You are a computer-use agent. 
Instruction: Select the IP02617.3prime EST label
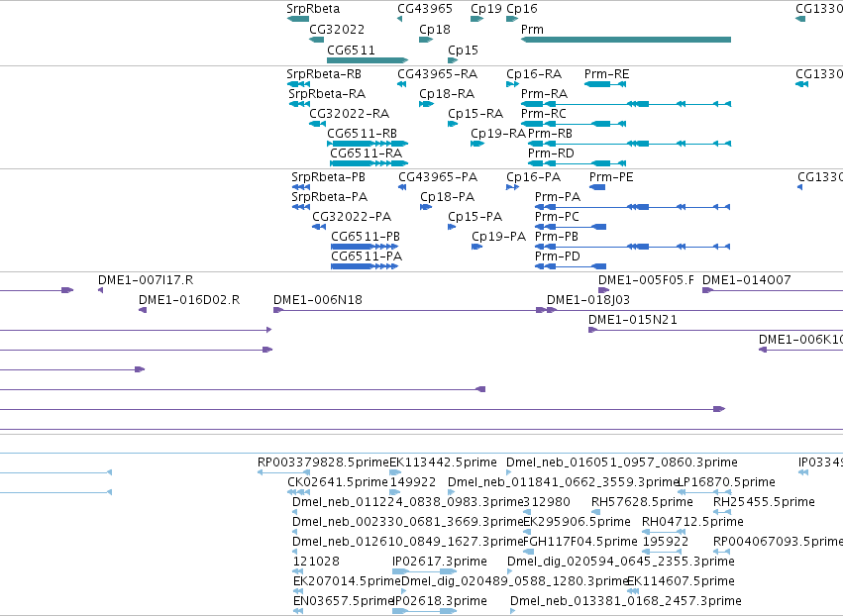coord(440,562)
